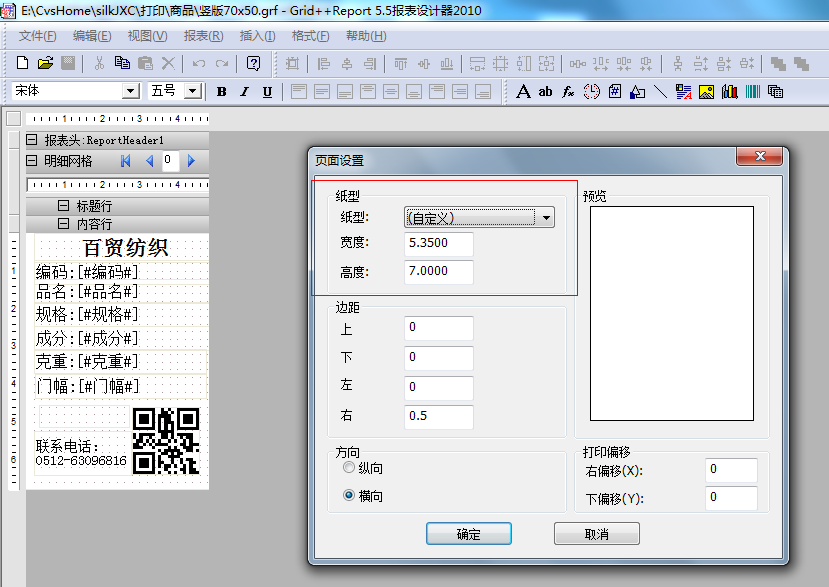829x587 pixels.
Task: Select 纵向 portrait orientation
Action: [x=349, y=467]
